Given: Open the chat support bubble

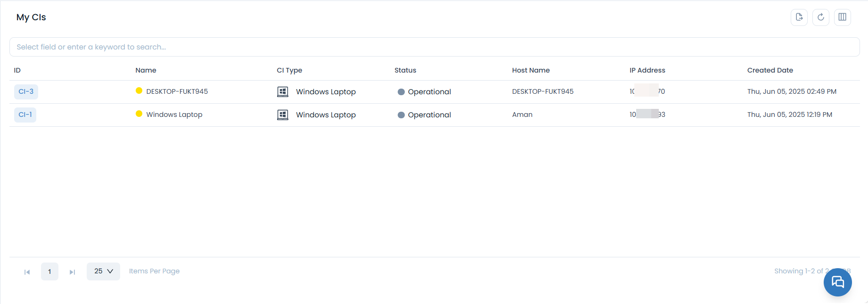Looking at the screenshot, I should (837, 282).
